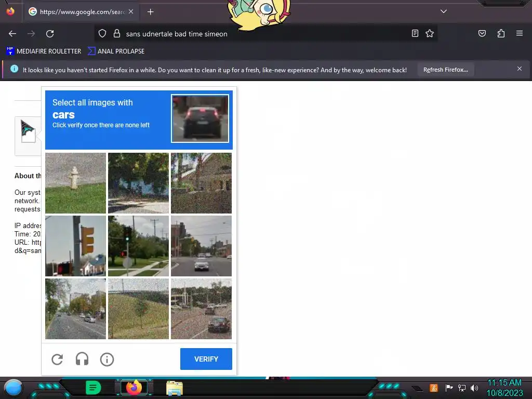Click the Firefox taskbar icon
532x399 pixels.
[x=134, y=388]
